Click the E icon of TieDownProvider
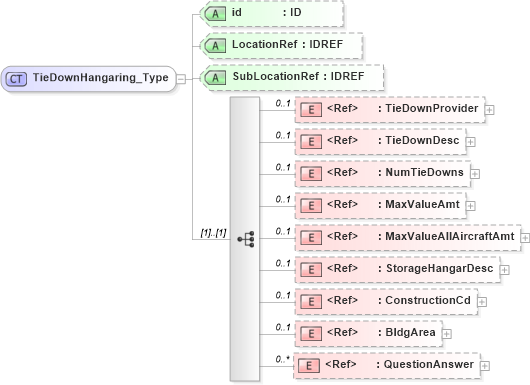This screenshot has height=385, width=530. pos(311,110)
